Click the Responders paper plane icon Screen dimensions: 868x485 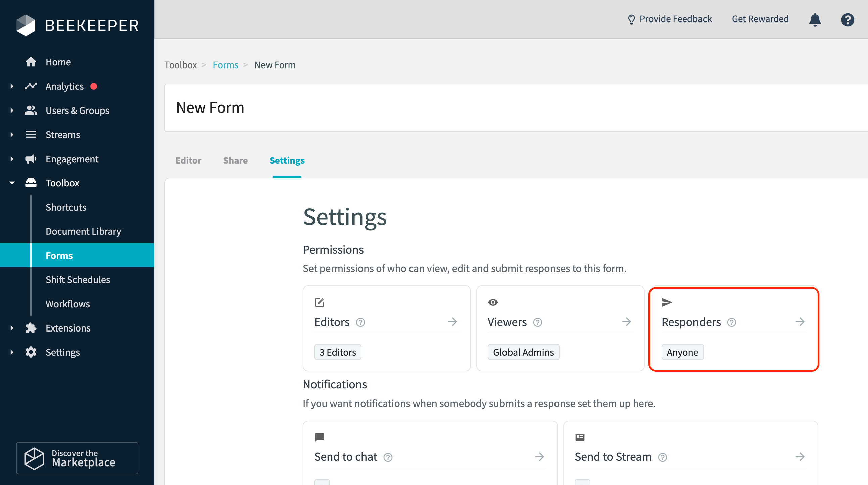point(667,302)
